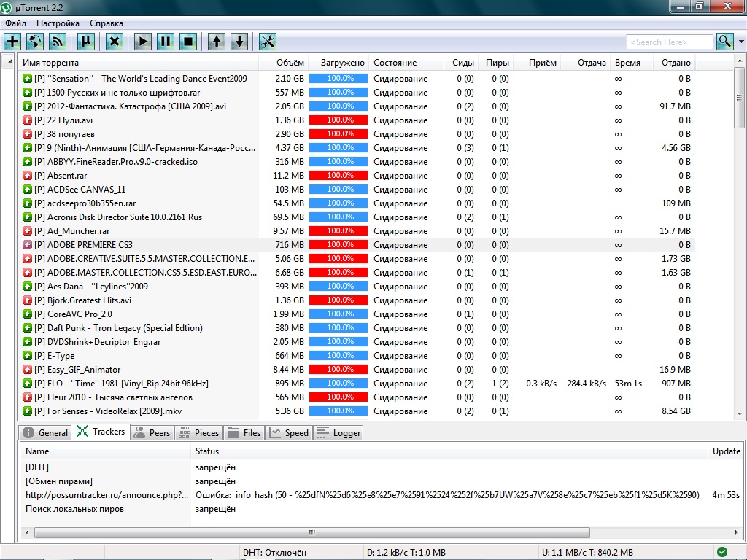Open the Настройка menu
The width and height of the screenshot is (747, 560).
58,23
